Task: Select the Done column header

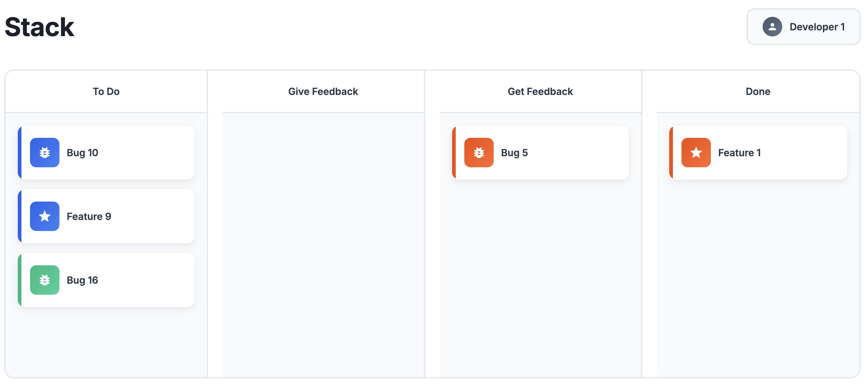Action: 758,91
